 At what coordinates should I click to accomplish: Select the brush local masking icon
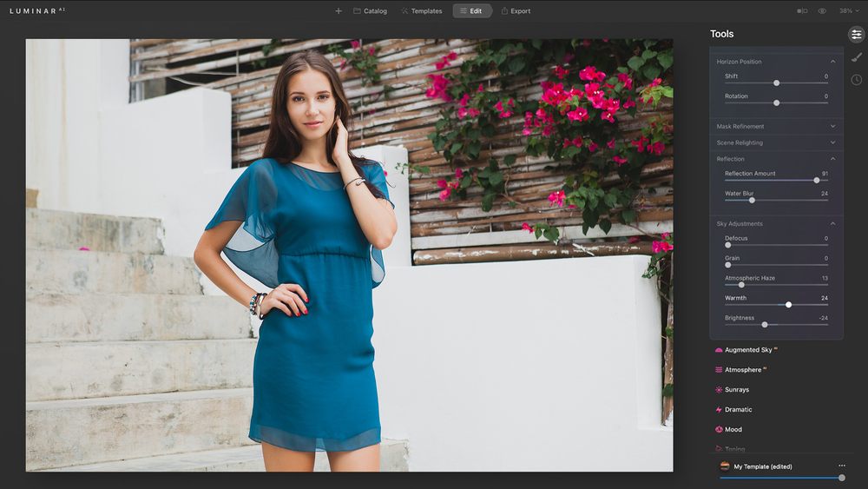pyautogui.click(x=857, y=57)
